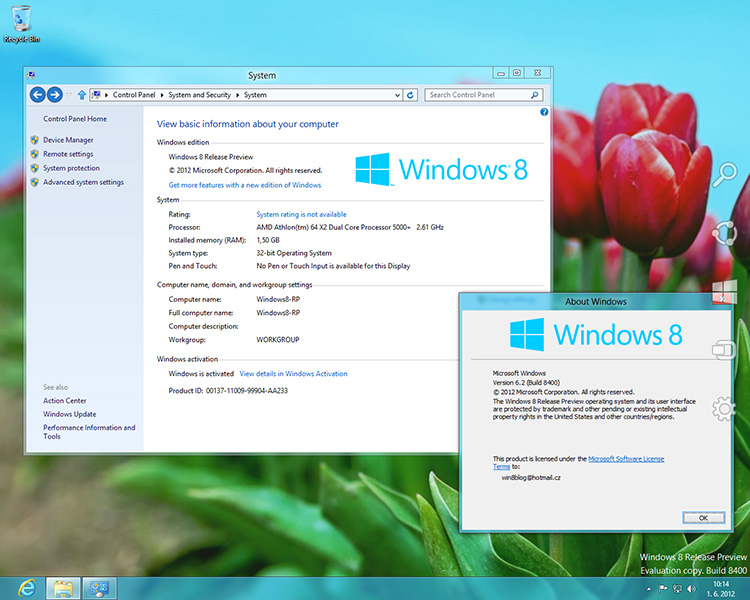Focus the Search Control Panel field

[483, 95]
